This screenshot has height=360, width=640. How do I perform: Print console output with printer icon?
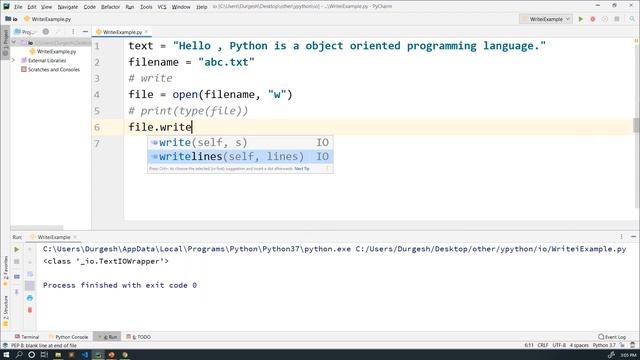[x=30, y=298]
